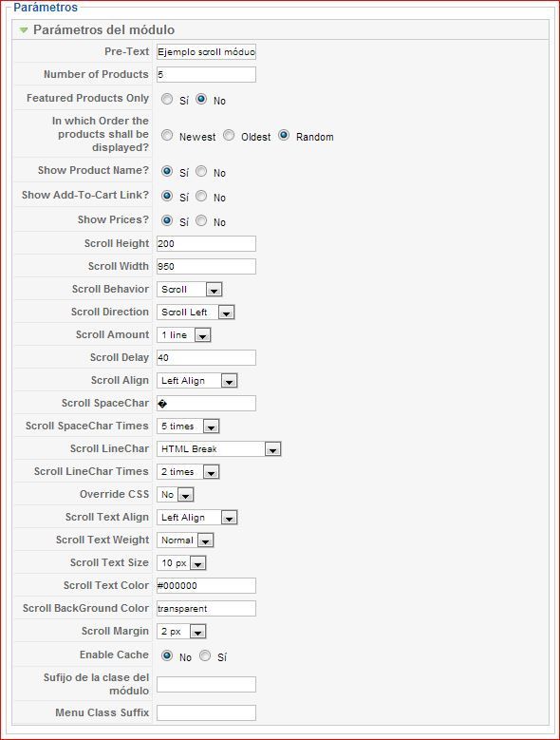Open the Override CSS dropdown
Image resolution: width=560 pixels, height=740 pixels.
pos(176,495)
